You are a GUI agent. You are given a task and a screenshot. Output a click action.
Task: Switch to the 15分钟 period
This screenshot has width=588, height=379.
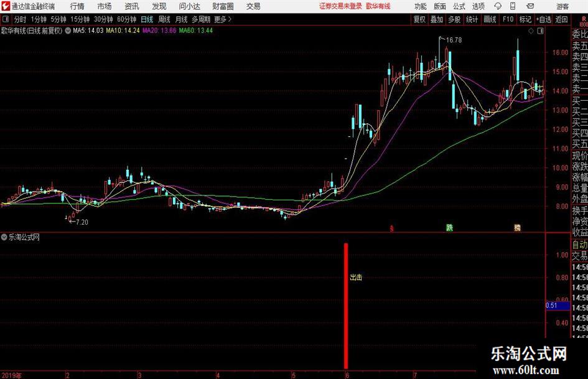(80, 19)
